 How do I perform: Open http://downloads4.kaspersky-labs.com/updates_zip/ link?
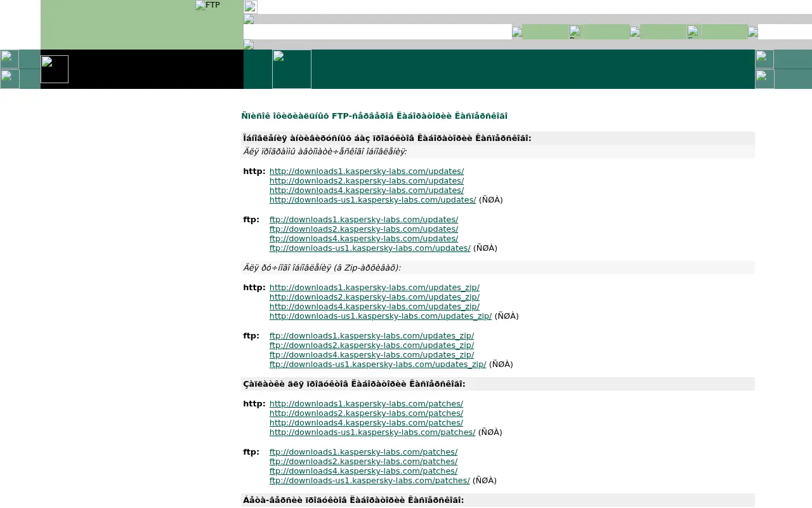[374, 307]
